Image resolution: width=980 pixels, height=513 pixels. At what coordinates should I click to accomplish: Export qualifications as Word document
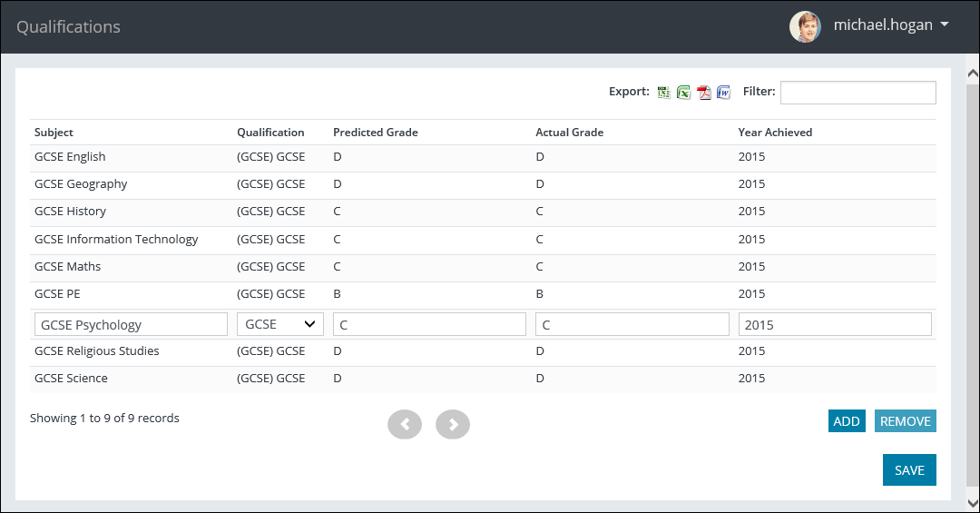coord(724,92)
